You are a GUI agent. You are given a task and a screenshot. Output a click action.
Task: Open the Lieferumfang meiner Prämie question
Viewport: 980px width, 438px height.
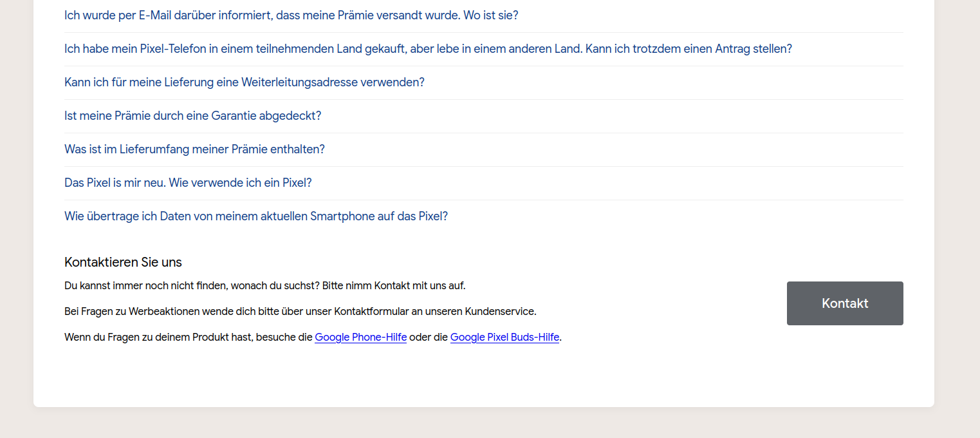tap(194, 149)
